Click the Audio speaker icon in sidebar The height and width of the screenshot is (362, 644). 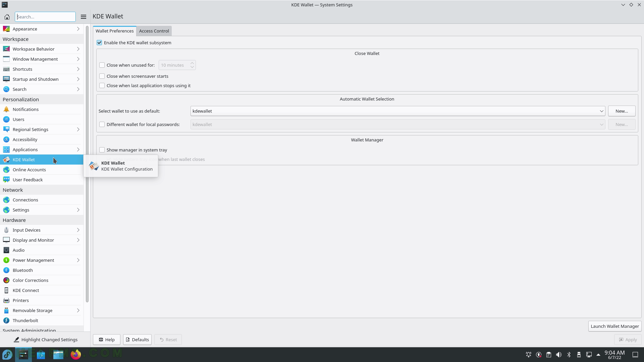pos(6,250)
